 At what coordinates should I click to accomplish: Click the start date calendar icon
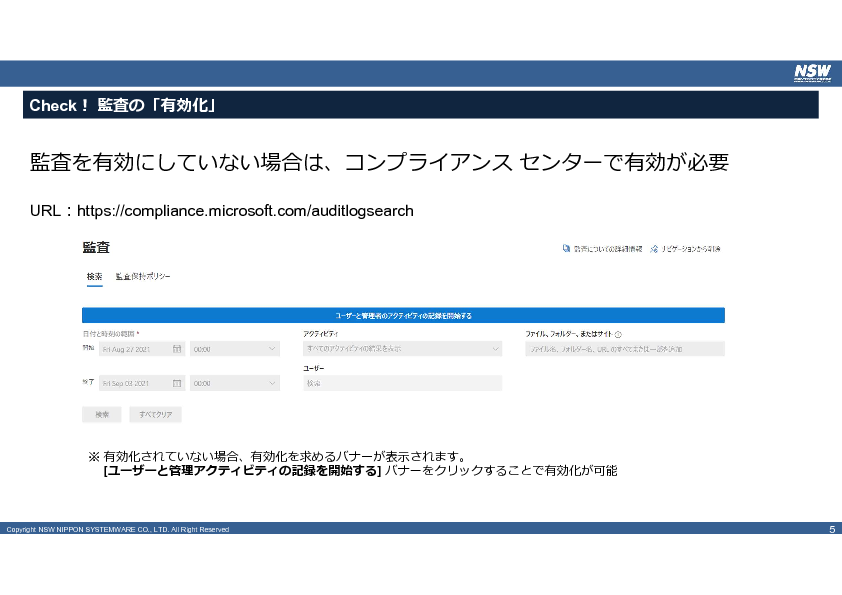pos(177,349)
